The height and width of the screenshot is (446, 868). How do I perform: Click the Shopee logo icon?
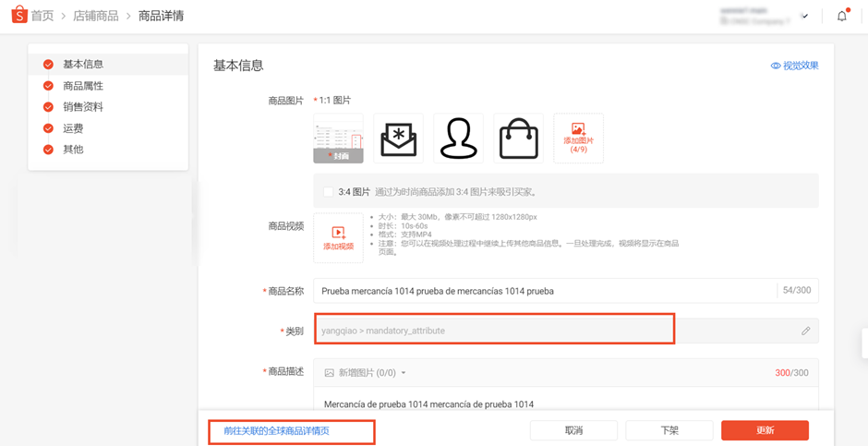pos(19,15)
